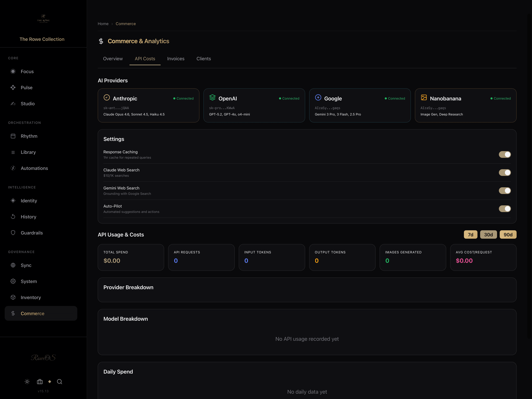Open the Automations tool in sidebar
Screen dimensions: 532x399
coord(34,168)
